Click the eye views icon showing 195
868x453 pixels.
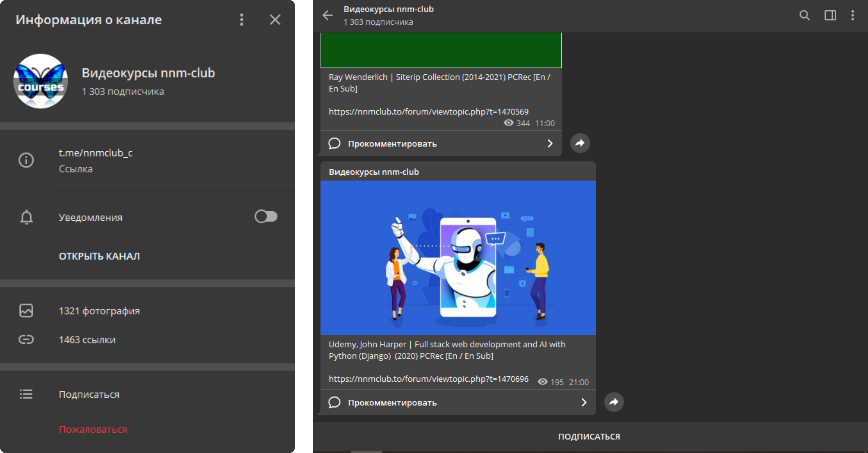point(542,382)
